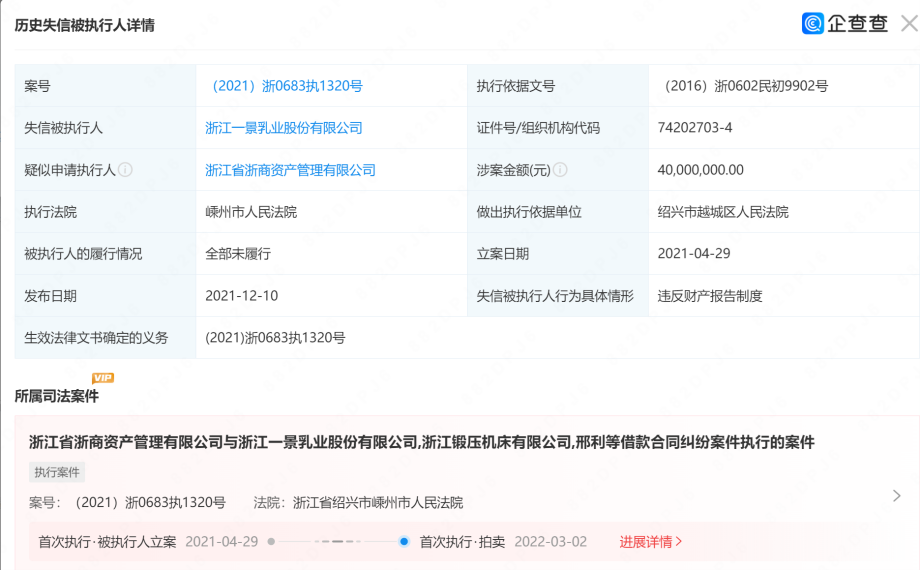Click info icon next to 疑似申请执行人
920x570 pixels.
pos(125,170)
